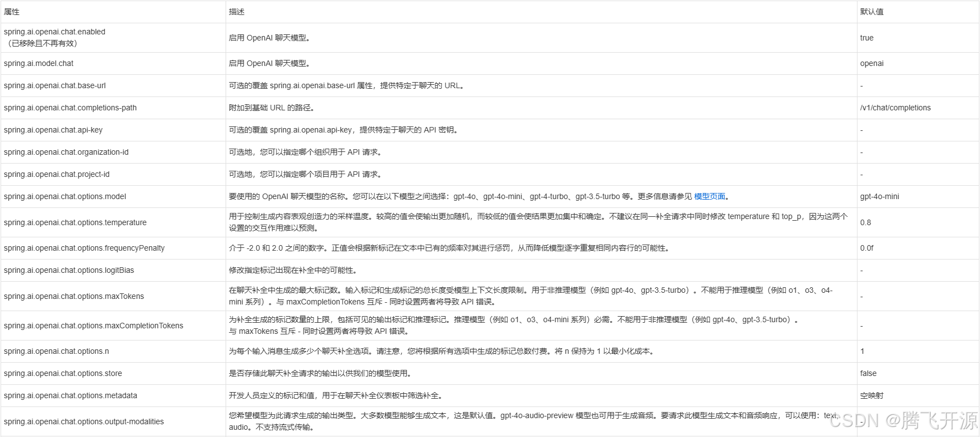Click spring.ai.openai.chat.options.n property cell
980x437 pixels.
tap(113, 351)
